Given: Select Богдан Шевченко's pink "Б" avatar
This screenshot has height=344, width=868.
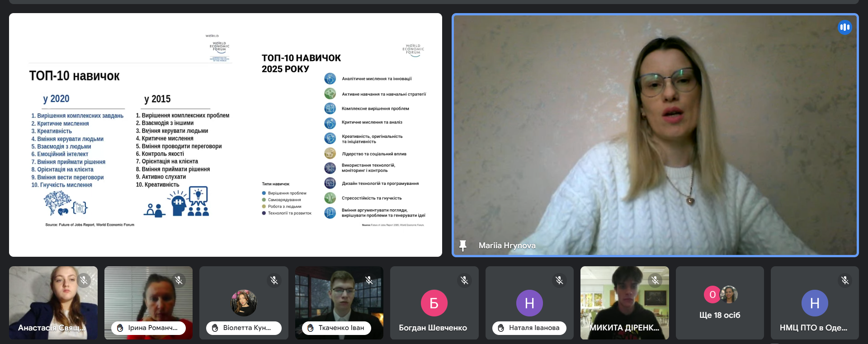Looking at the screenshot, I should [x=434, y=303].
